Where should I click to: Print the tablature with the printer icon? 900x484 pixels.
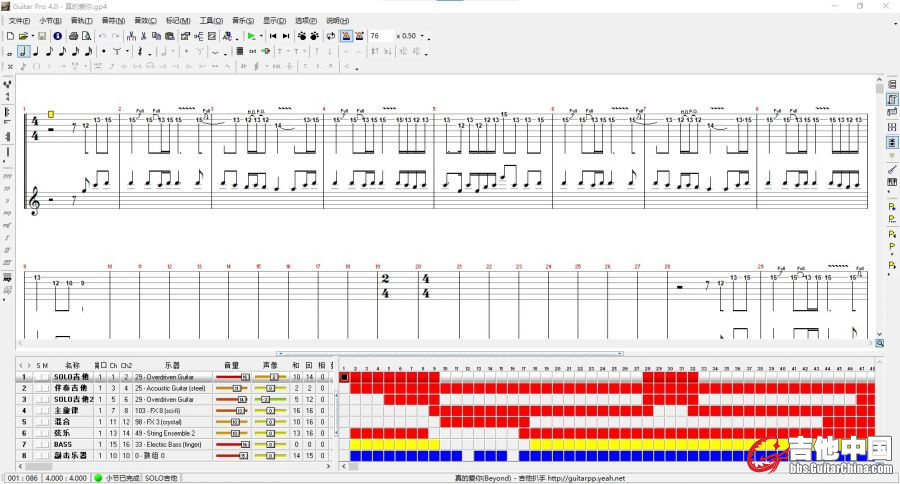pos(73,36)
